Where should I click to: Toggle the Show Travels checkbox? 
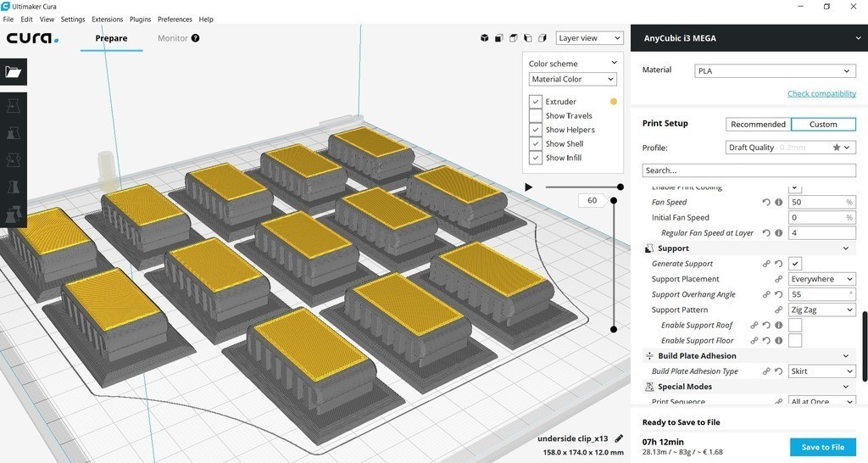coord(535,116)
